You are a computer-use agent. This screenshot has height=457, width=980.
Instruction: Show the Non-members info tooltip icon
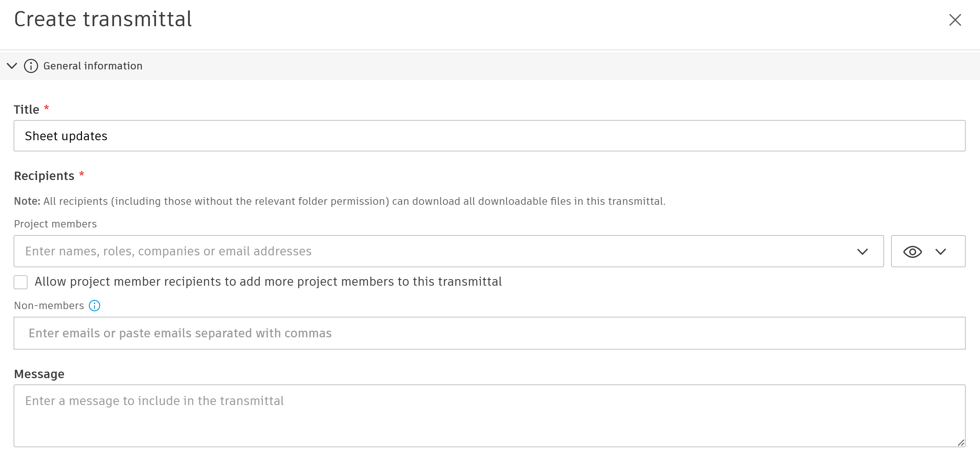pyautogui.click(x=95, y=306)
